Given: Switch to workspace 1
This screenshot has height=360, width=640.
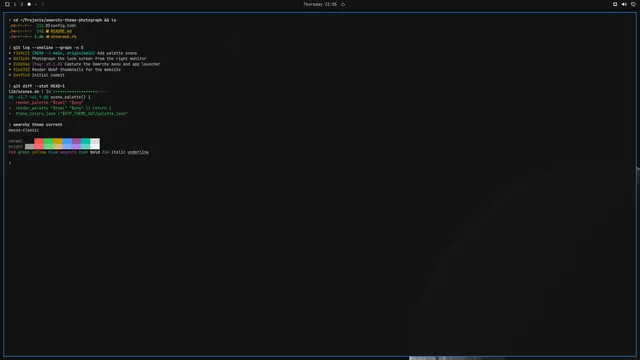Looking at the screenshot, I should tap(15, 4).
